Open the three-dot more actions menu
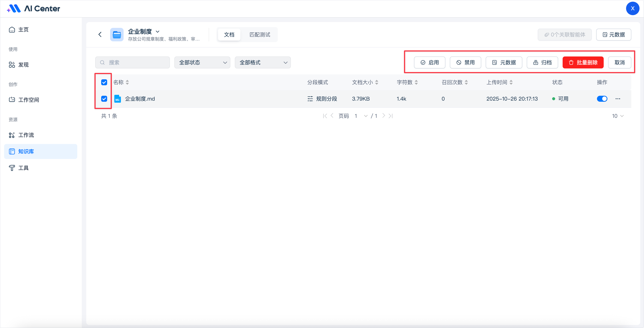 pos(618,99)
